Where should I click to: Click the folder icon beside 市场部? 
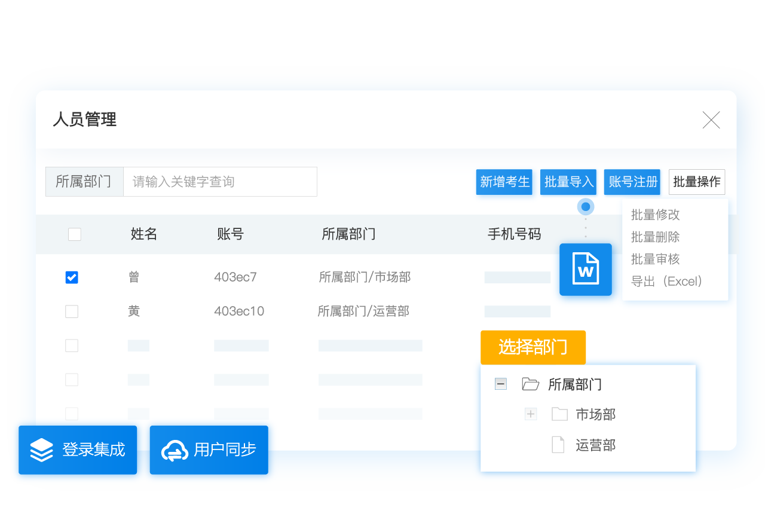pos(559,414)
